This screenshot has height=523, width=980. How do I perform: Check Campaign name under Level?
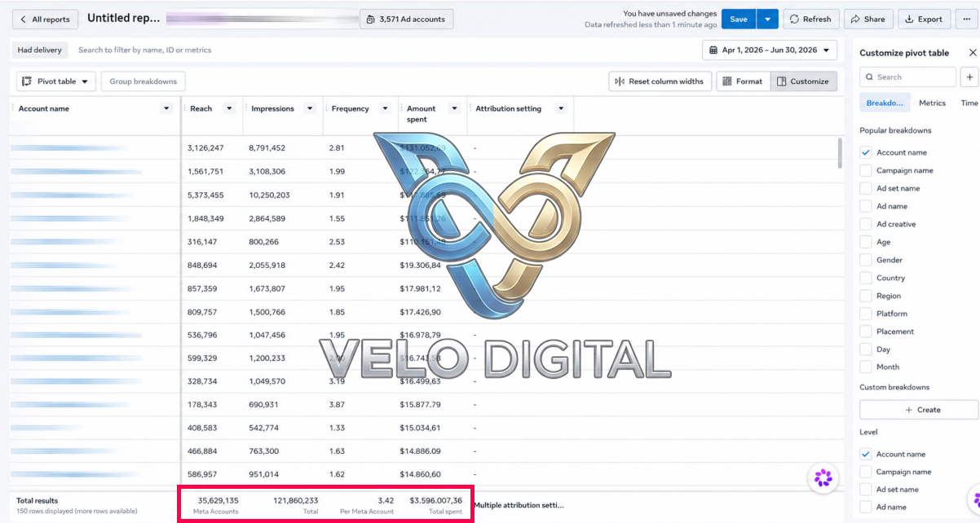(x=866, y=472)
